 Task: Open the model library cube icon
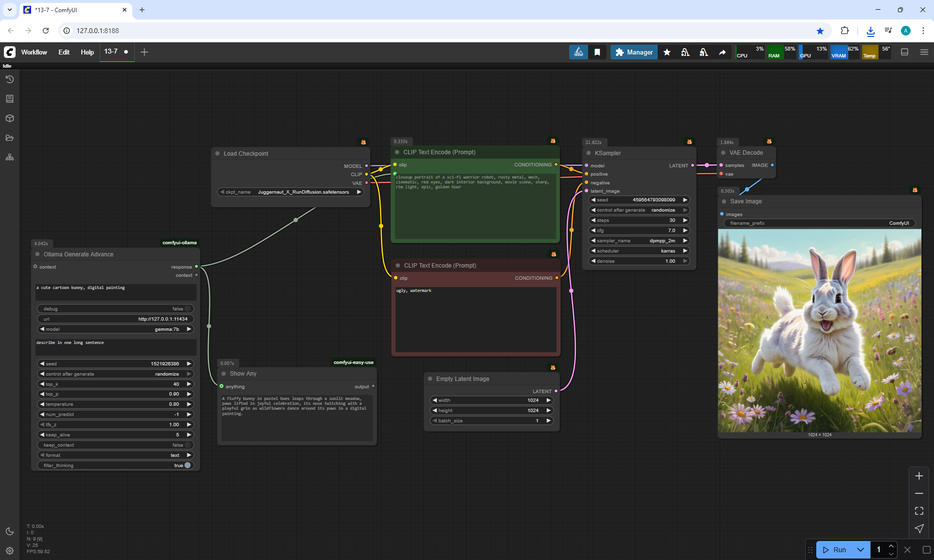(x=10, y=118)
